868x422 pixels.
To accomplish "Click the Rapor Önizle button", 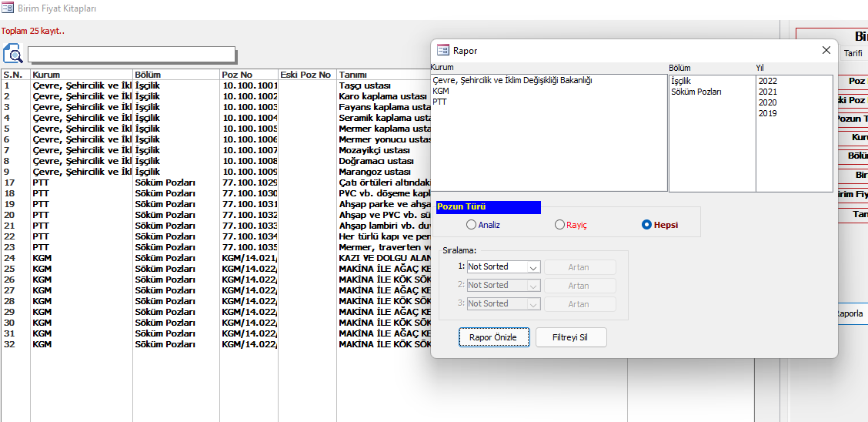I will 494,337.
